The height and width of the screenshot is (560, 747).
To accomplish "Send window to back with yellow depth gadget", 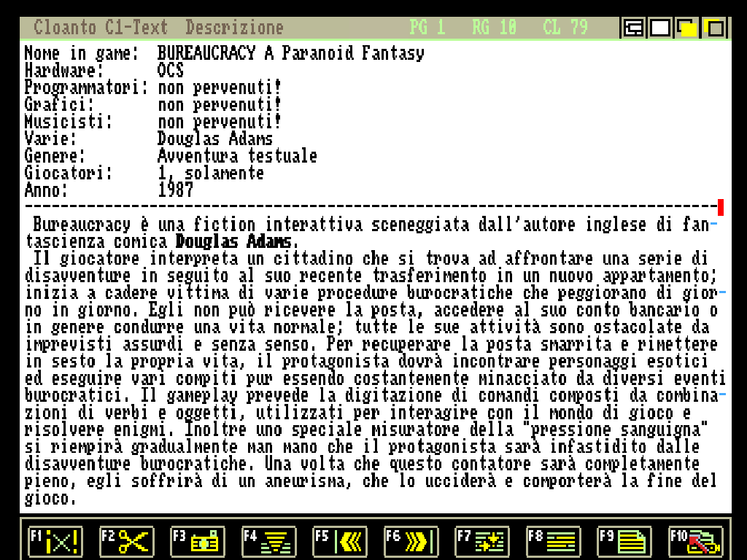I will coord(687,28).
